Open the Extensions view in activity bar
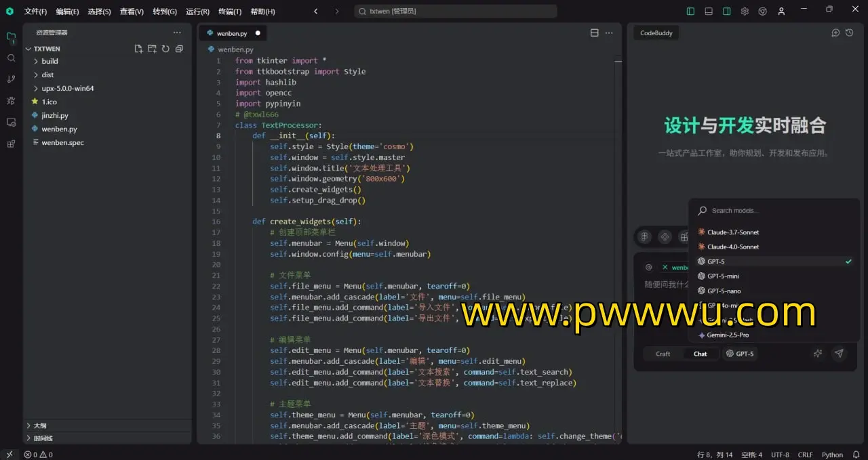Viewport: 868px width, 460px height. [x=11, y=144]
